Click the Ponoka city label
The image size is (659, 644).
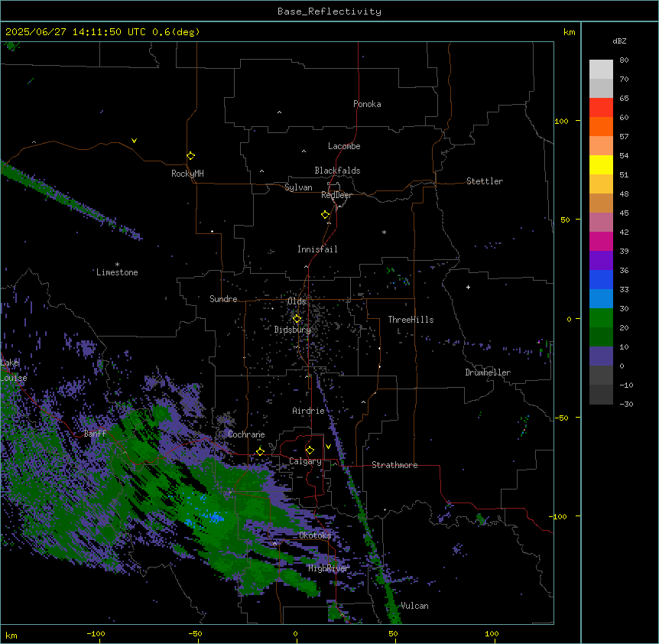coord(367,104)
